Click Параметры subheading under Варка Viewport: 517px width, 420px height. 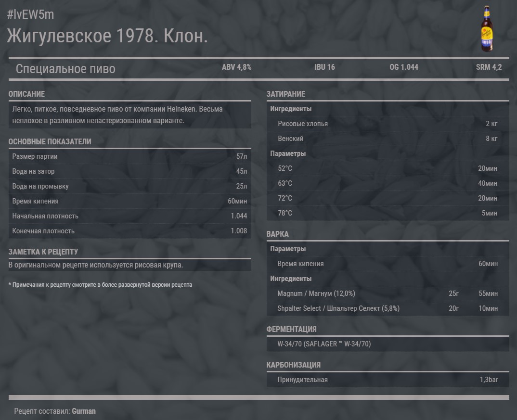click(288, 249)
